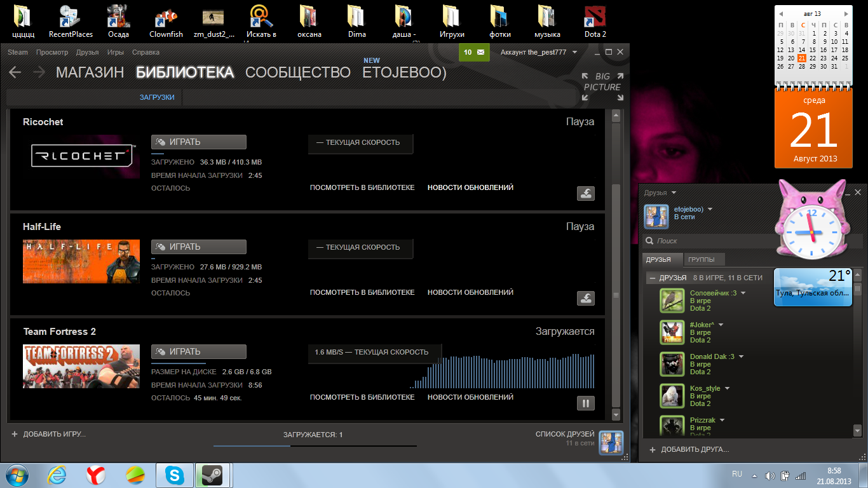
Task: Go to the СООБЩЕСТВО section
Action: tap(297, 72)
